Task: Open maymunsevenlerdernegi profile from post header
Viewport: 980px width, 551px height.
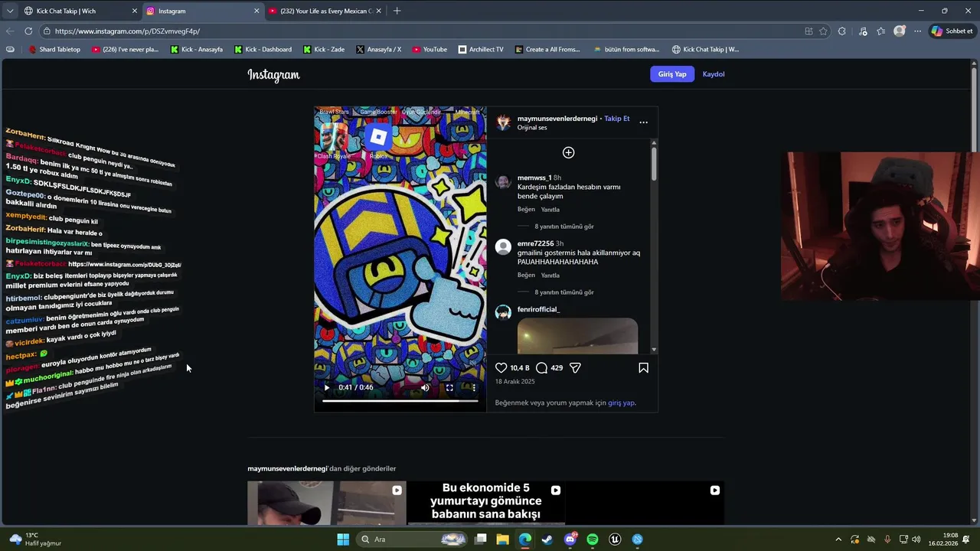Action: coord(557,119)
